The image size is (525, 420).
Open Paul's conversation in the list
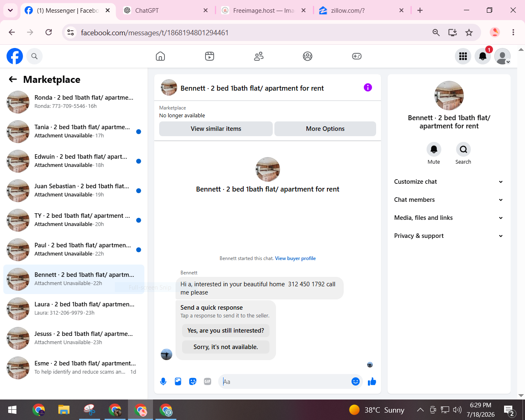point(74,250)
